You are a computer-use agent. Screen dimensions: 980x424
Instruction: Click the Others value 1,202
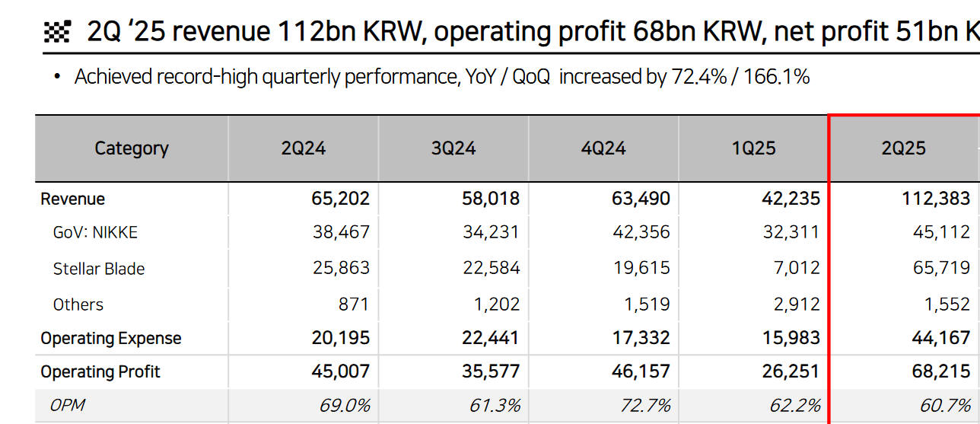pos(496,304)
